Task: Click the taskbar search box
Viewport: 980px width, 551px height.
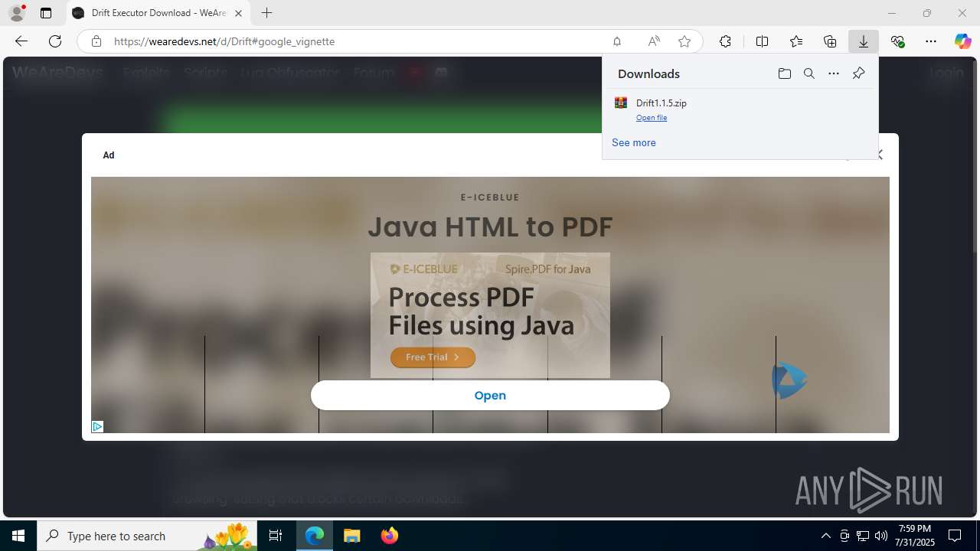Action: tap(147, 536)
